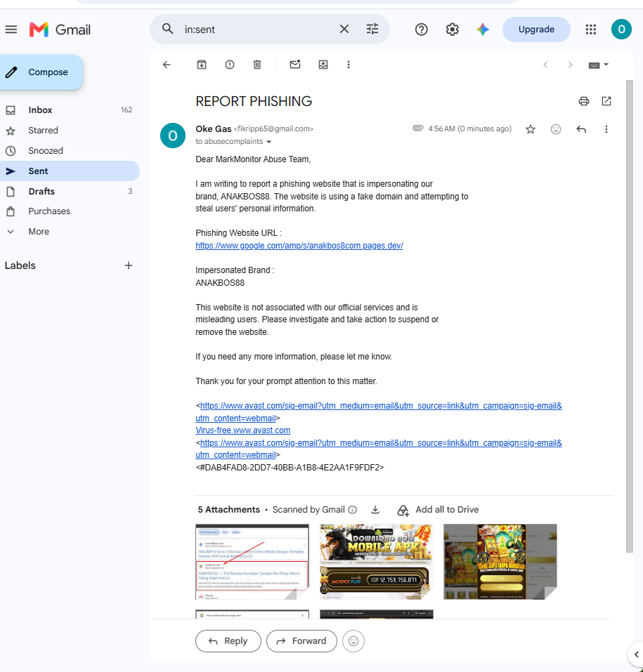Image resolution: width=643 pixels, height=672 pixels.
Task: Open the toolbar More options menu
Action: coord(349,65)
